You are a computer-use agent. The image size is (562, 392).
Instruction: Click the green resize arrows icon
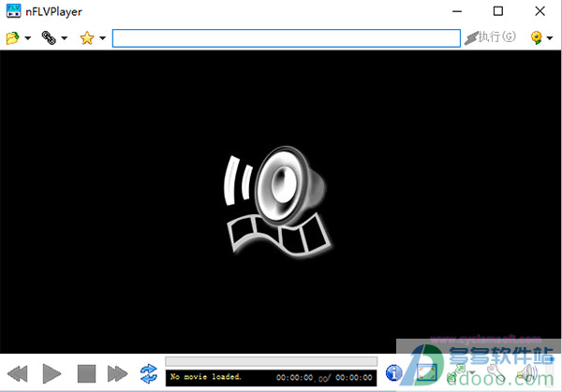[457, 372]
